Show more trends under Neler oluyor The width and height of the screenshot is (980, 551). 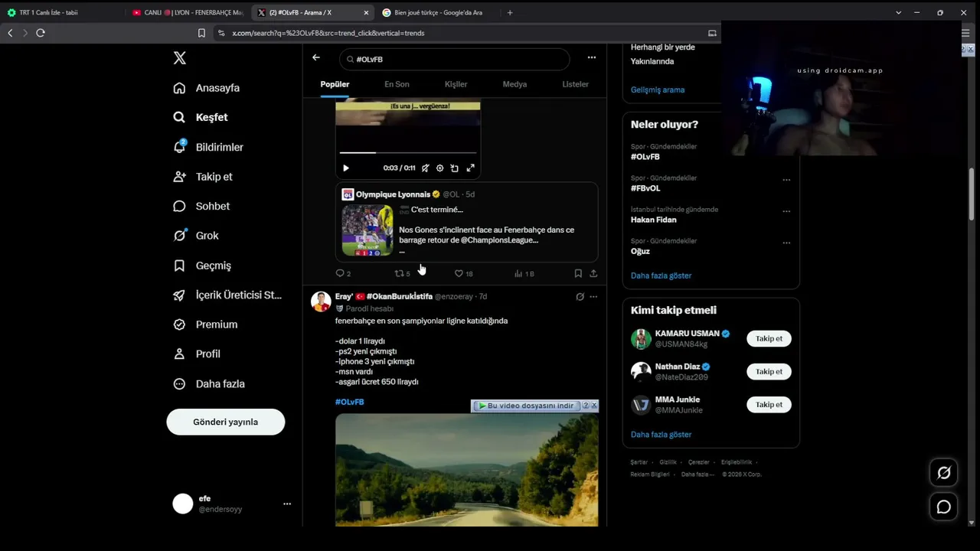click(661, 275)
